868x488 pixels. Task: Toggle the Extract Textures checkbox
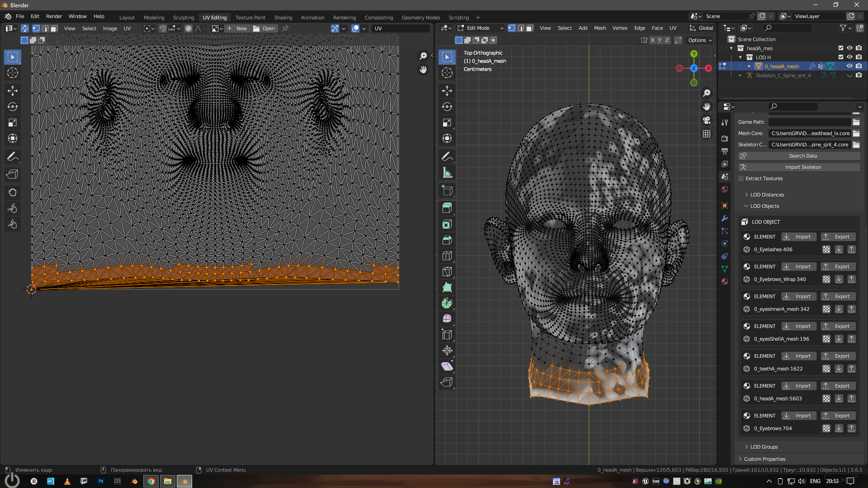(741, 178)
